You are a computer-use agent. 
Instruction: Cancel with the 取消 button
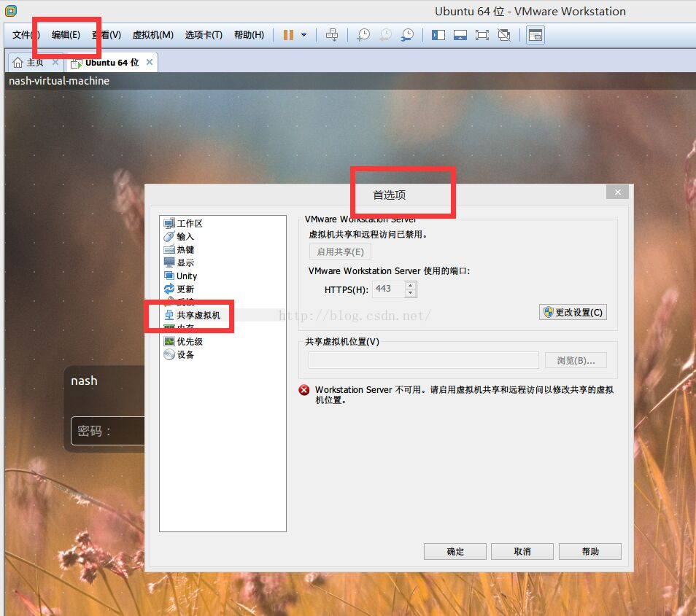coord(522,552)
